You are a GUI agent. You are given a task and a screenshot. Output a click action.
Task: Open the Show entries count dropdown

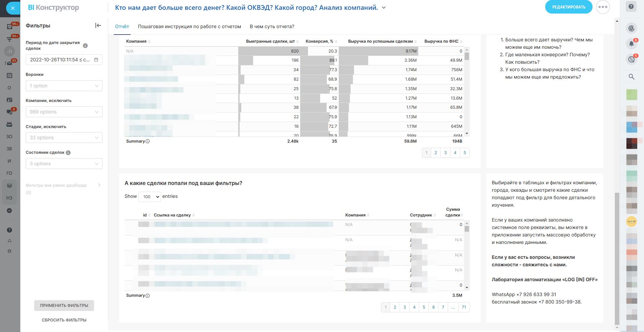[x=150, y=196]
